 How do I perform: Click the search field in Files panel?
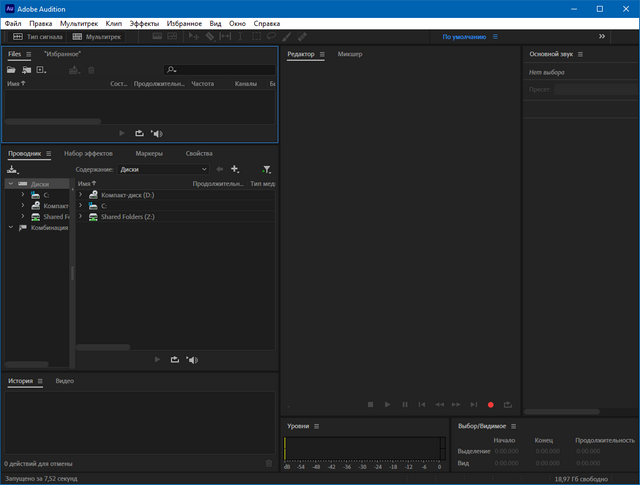point(220,70)
